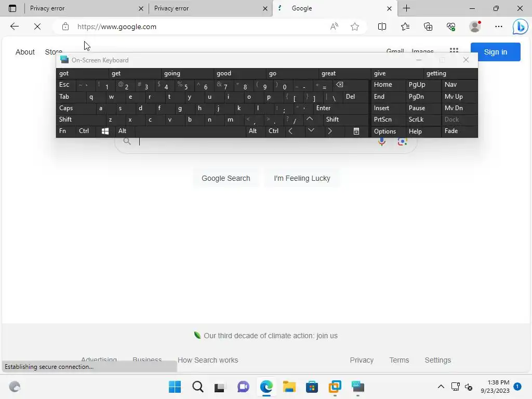Open Help on On-Screen Keyboard
The width and height of the screenshot is (532, 399).
[423, 131]
